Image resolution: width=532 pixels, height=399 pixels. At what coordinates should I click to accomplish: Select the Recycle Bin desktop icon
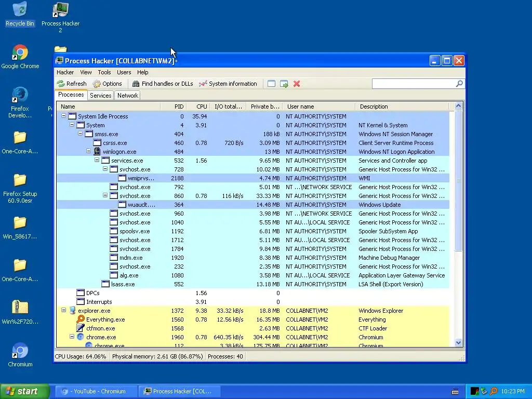20,14
